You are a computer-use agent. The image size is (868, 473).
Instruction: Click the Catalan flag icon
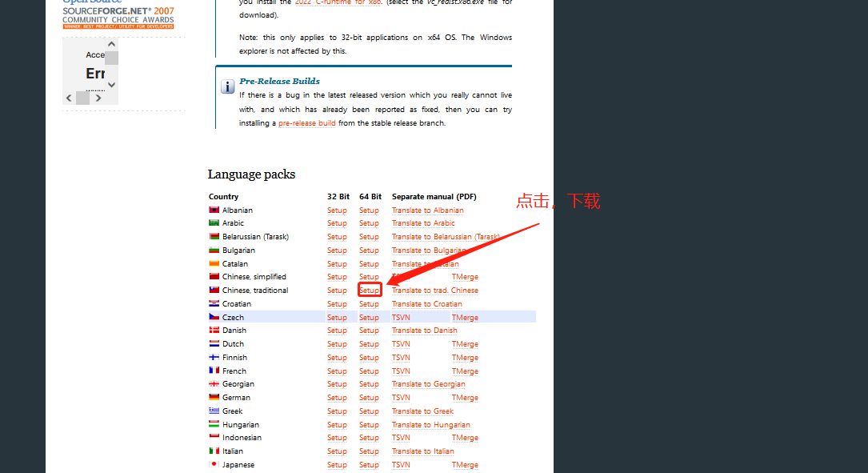[214, 263]
